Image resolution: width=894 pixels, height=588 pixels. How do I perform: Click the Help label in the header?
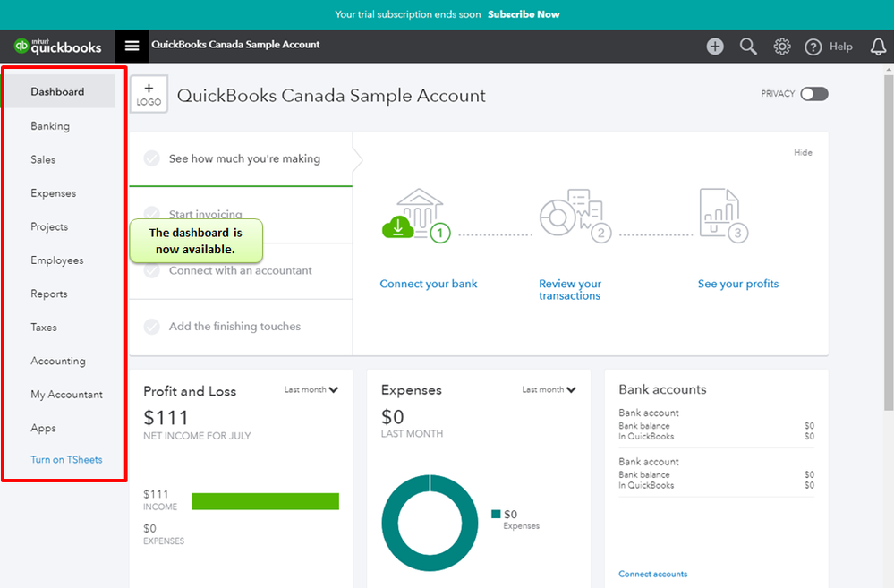[x=840, y=47]
